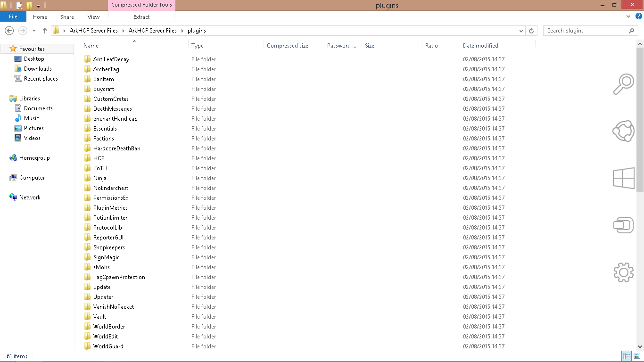This screenshot has height=362, width=644.
Task: Click the vertical scrollbar thumb
Action: 640,120
